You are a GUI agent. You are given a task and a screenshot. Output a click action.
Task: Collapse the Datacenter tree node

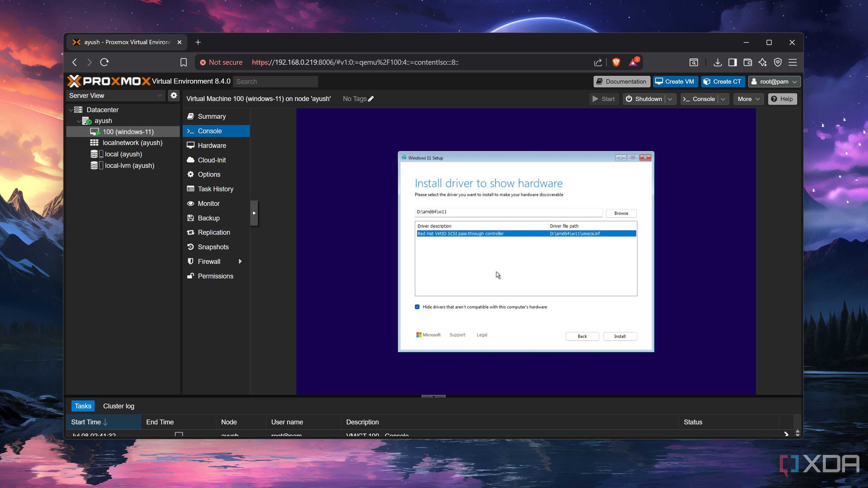click(x=71, y=110)
